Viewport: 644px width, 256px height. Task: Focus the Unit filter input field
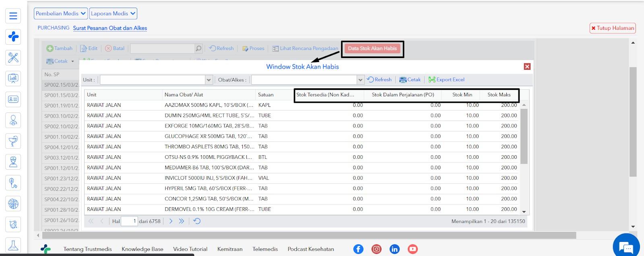[153, 80]
